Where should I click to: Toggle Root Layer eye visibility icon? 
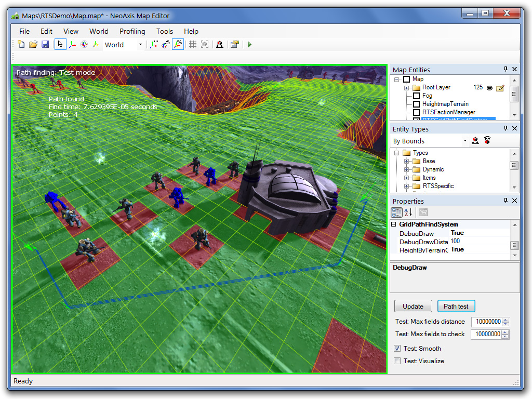[x=489, y=88]
